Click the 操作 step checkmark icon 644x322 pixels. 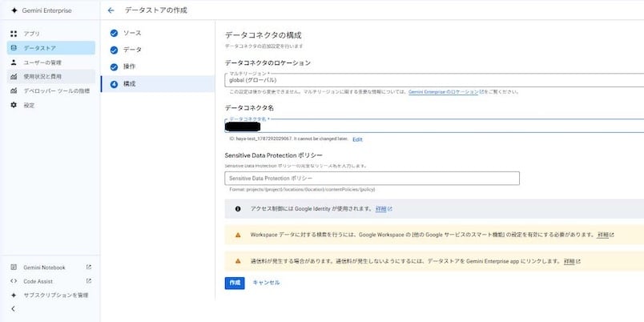(115, 67)
